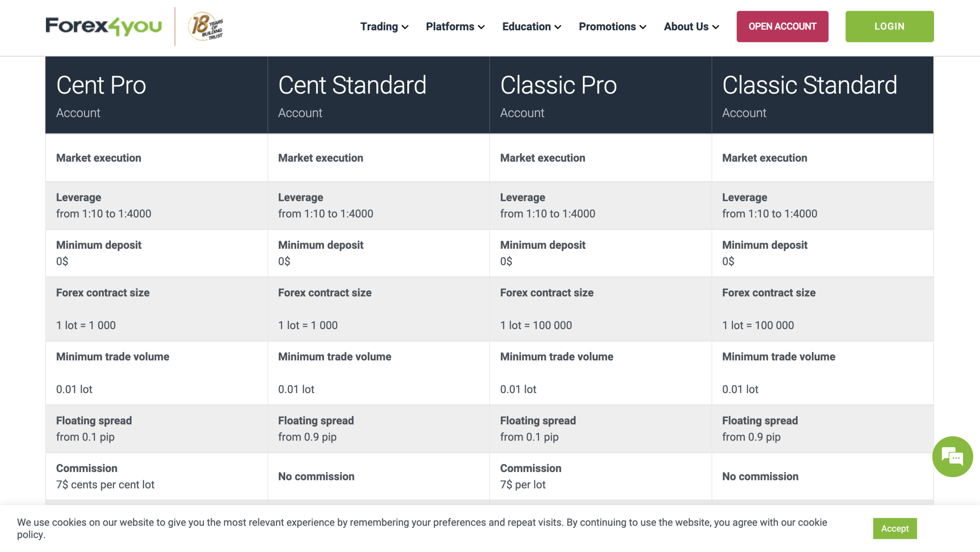Click the Education chevron arrow
Image resolution: width=980 pixels, height=552 pixels.
pos(558,27)
